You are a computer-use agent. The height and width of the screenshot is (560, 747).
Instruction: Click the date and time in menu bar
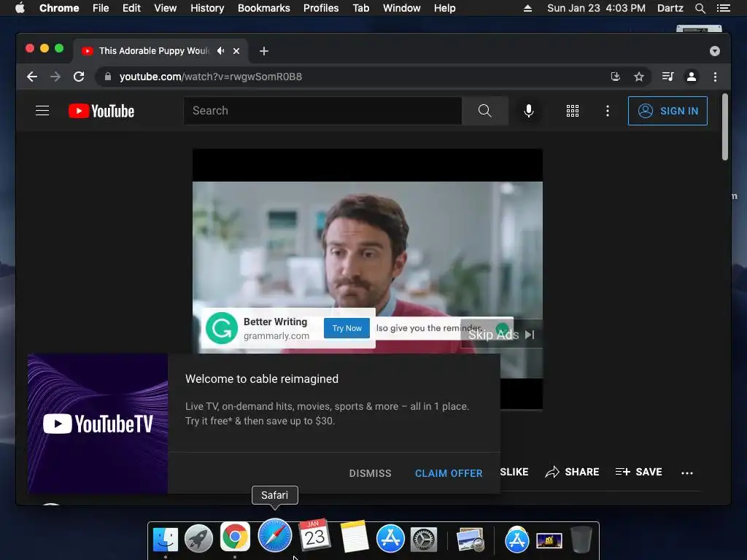click(596, 8)
